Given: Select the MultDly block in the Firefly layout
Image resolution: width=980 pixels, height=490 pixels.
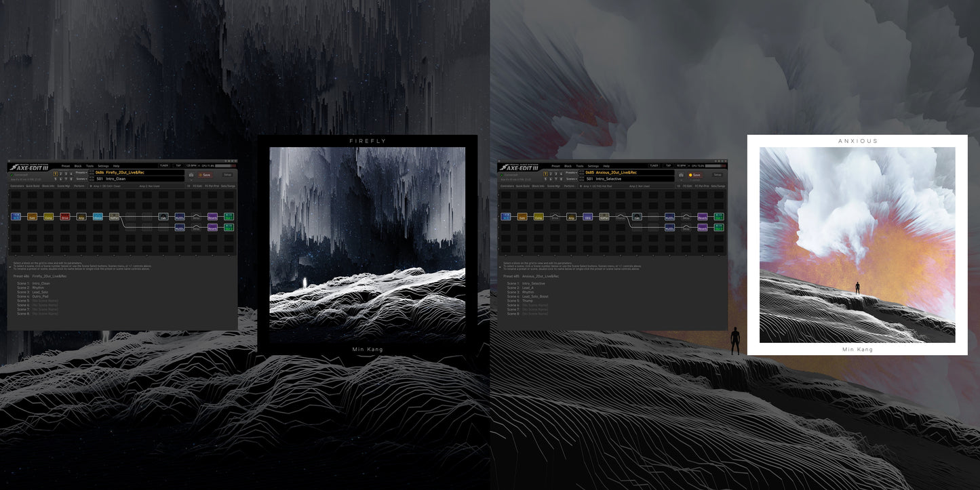Looking at the screenshot, I should (180, 218).
